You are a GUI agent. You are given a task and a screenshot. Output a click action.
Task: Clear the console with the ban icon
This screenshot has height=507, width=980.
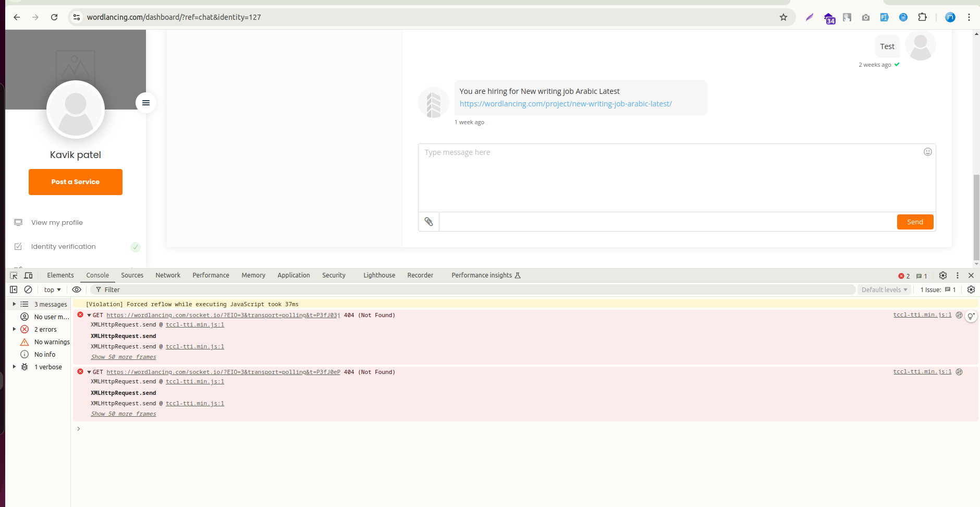28,289
